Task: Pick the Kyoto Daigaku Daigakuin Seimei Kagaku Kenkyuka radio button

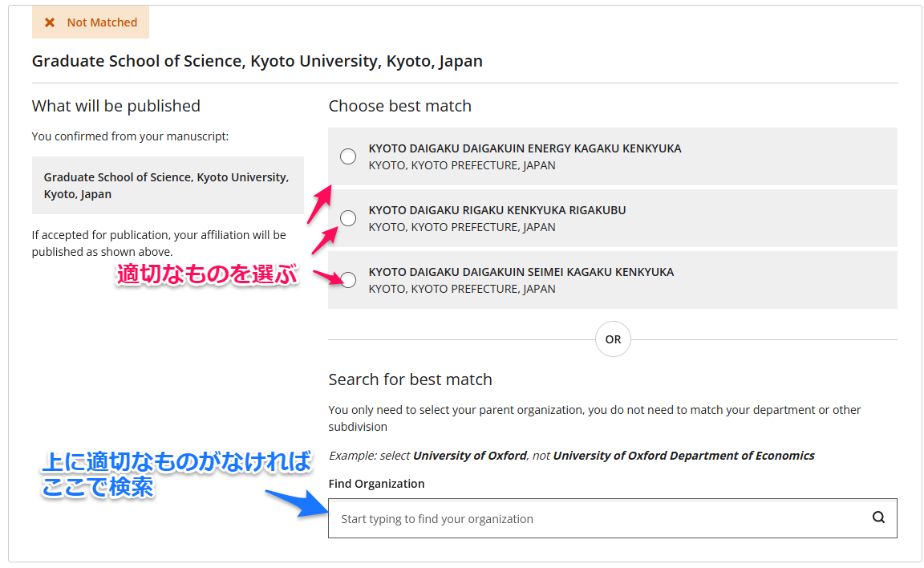Action: tap(348, 280)
